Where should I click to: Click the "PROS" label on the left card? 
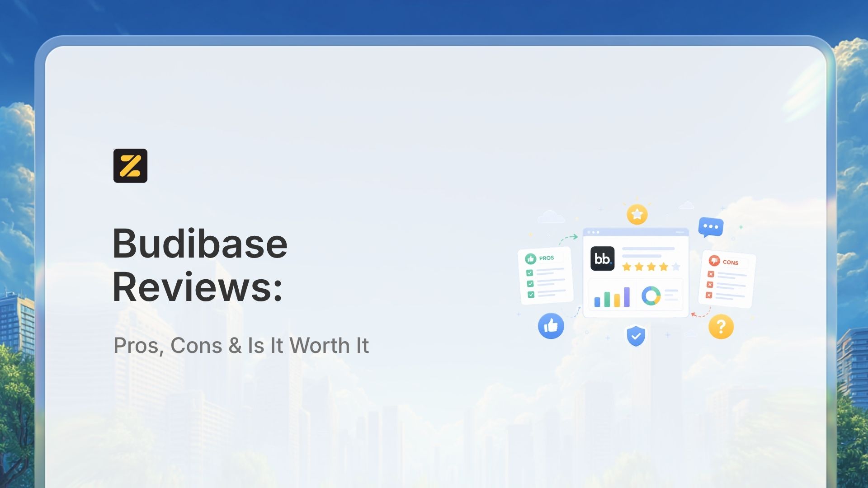pyautogui.click(x=547, y=258)
